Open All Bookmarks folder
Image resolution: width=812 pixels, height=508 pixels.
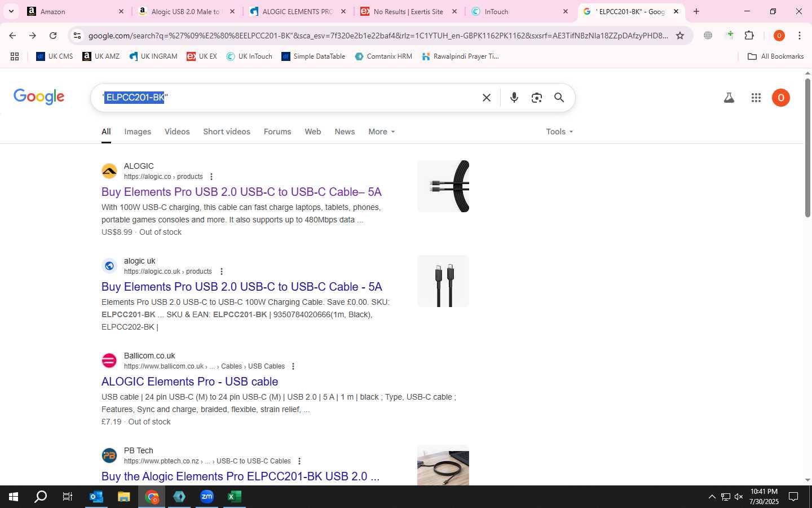[775, 56]
